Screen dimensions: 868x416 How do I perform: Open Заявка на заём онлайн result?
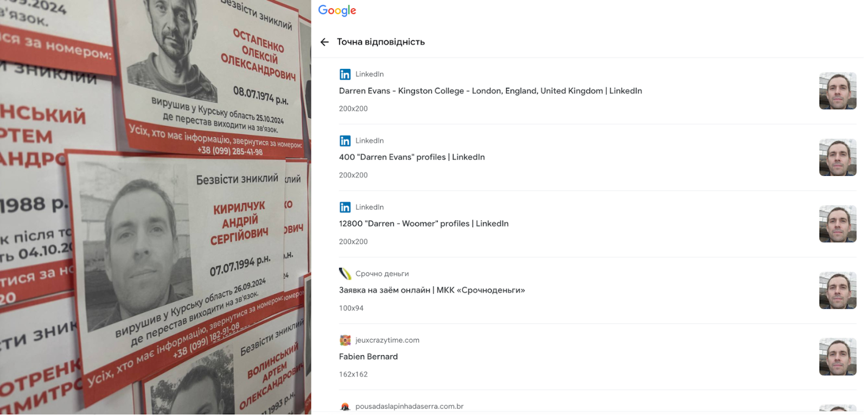pos(432,290)
